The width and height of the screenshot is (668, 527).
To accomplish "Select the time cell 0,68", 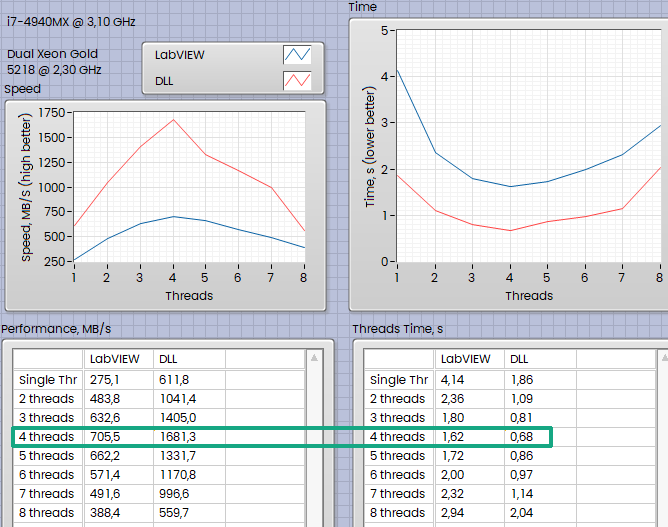I will [540, 437].
